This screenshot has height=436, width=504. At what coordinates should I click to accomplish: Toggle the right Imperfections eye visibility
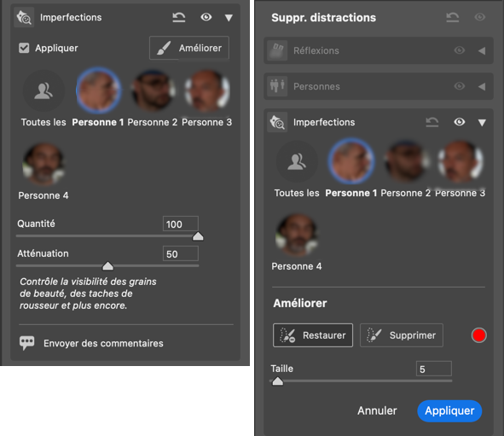click(x=460, y=122)
